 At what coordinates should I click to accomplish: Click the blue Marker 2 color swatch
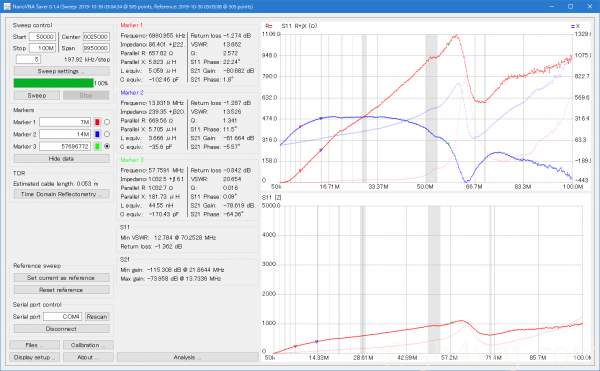coord(97,134)
